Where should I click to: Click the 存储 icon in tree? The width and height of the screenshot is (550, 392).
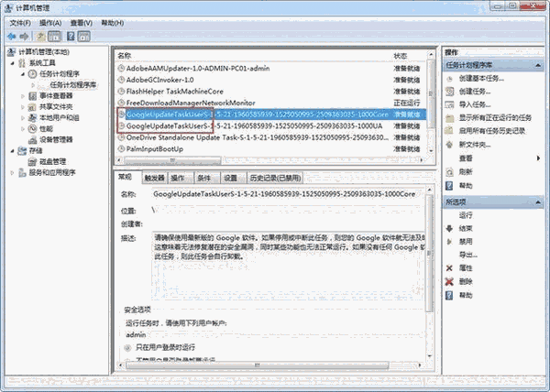click(x=22, y=150)
